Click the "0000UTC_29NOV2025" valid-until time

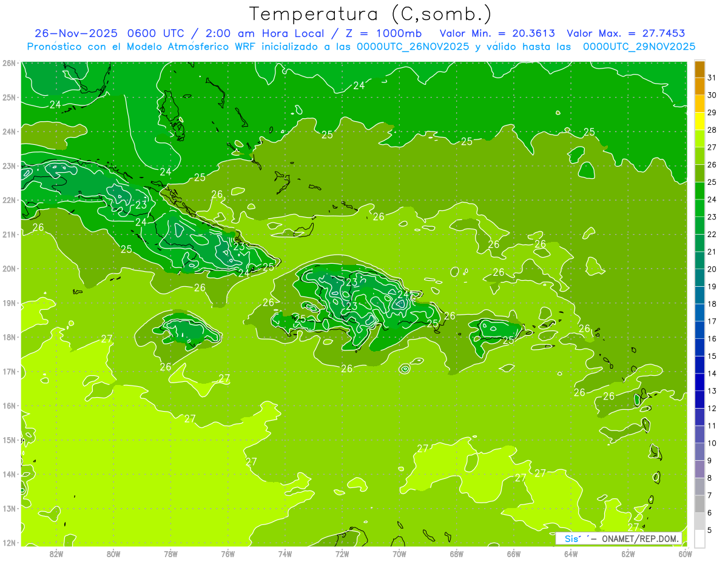point(639,47)
